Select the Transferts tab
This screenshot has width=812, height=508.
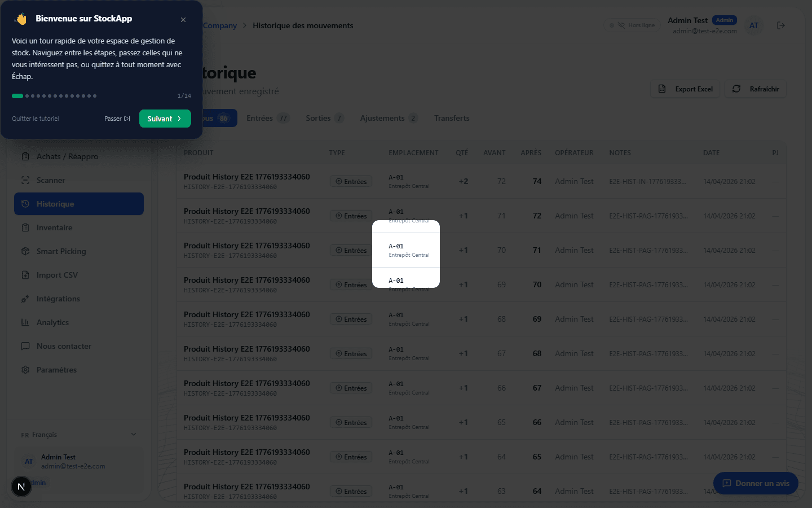click(x=452, y=118)
